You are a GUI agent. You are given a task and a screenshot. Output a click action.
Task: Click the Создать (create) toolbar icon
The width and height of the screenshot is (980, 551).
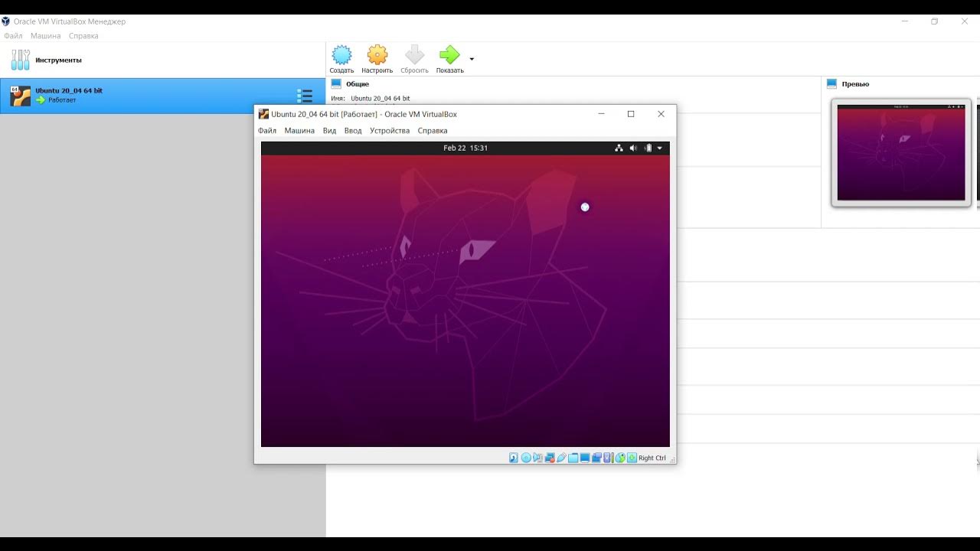341,54
